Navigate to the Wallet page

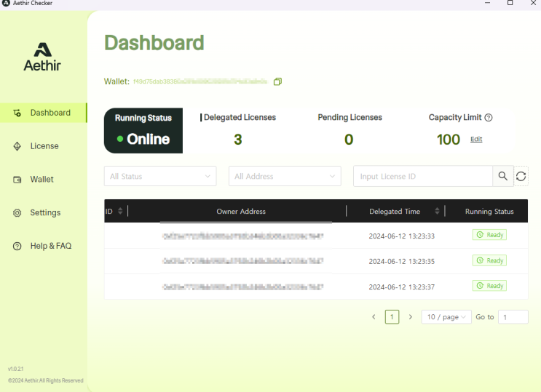tap(42, 180)
